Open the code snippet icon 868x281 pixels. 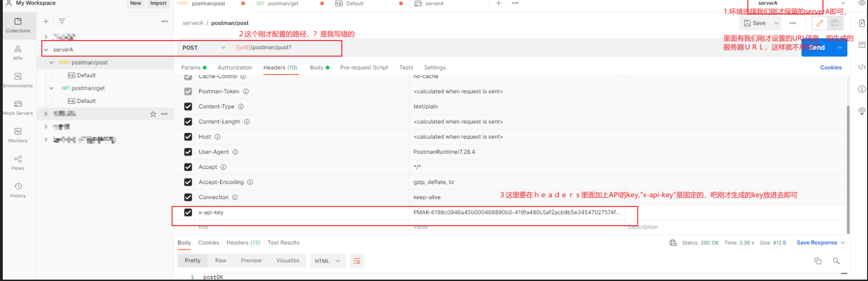tap(862, 67)
